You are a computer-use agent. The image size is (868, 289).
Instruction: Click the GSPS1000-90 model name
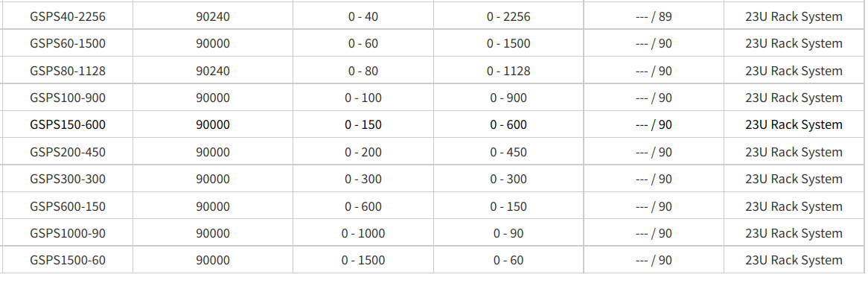point(68,234)
